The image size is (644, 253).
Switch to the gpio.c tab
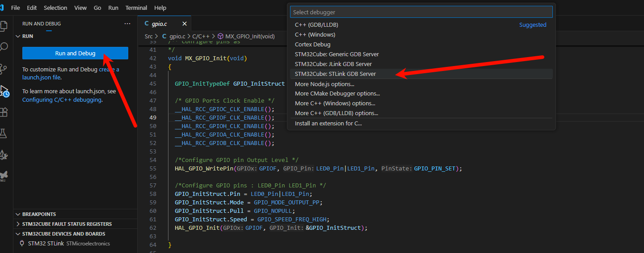164,24
